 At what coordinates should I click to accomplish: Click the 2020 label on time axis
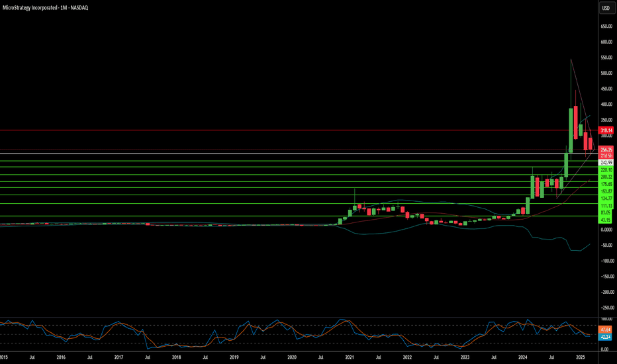291,357
